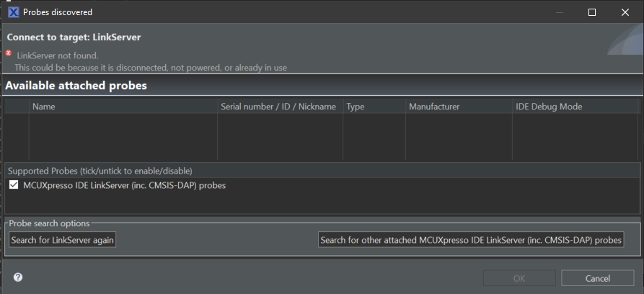This screenshot has width=644, height=294.
Task: Click the Manufacturer column header
Action: 457,107
